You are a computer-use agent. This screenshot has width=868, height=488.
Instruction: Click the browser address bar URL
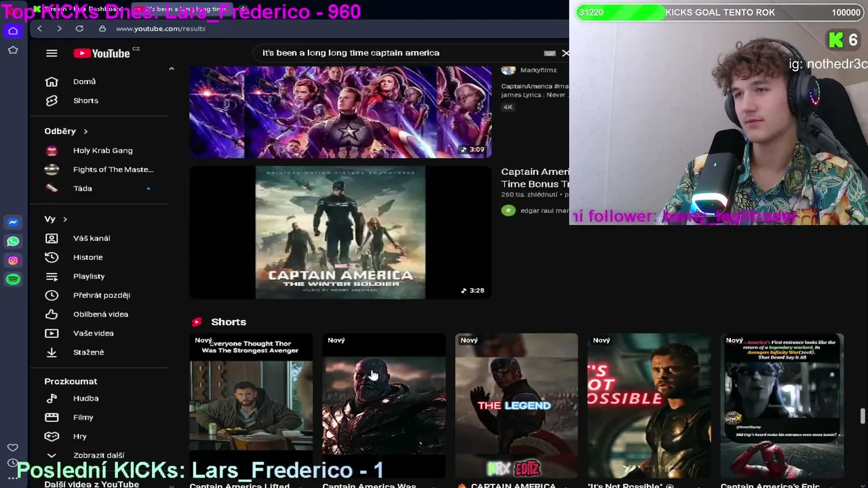pyautogui.click(x=161, y=28)
